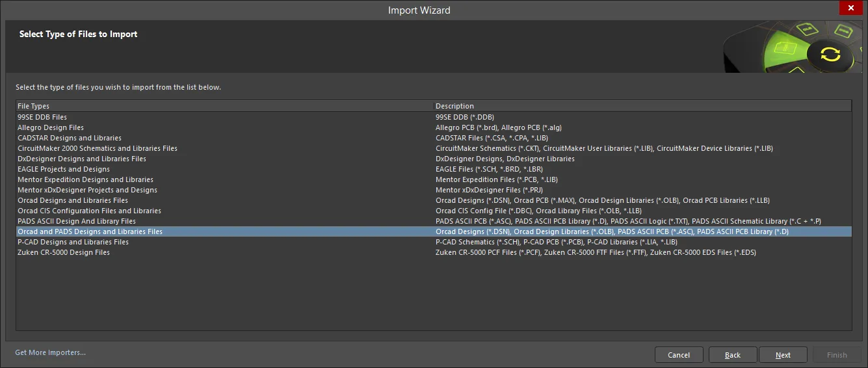868x368 pixels.
Task: Click the Description column header
Action: tap(642, 106)
